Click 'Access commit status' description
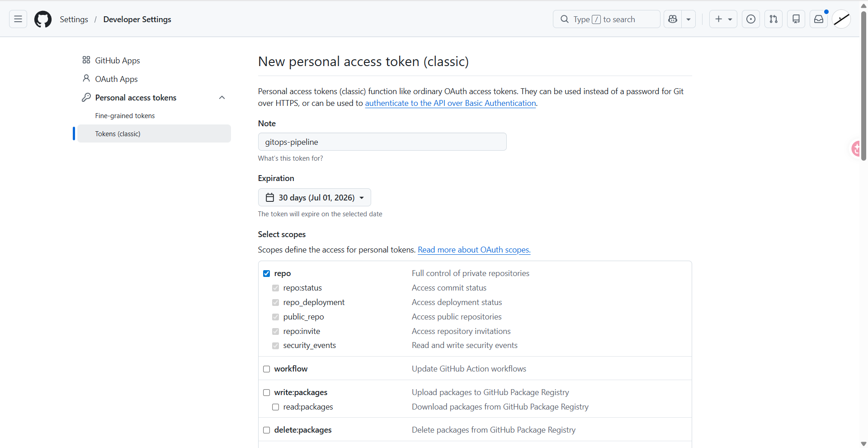Viewport: 868px width, 448px height. click(449, 287)
